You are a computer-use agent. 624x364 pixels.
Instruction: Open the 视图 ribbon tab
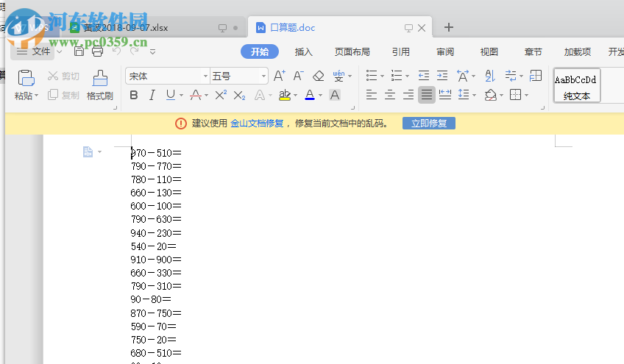pyautogui.click(x=489, y=51)
